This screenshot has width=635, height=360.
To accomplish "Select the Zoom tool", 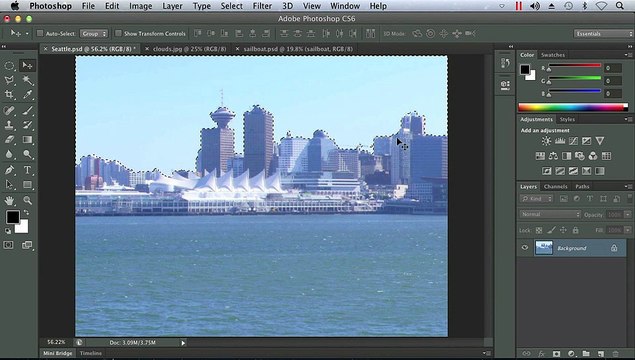I will (27, 200).
